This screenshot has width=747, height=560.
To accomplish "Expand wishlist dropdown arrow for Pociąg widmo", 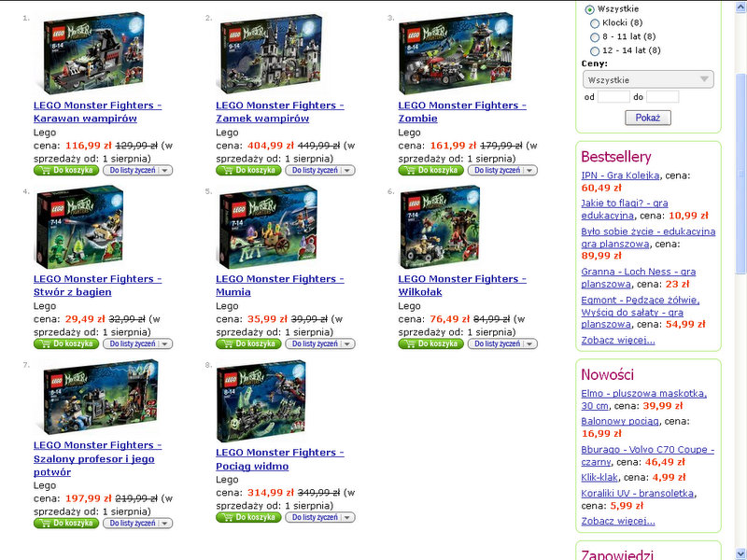I will click(x=347, y=518).
